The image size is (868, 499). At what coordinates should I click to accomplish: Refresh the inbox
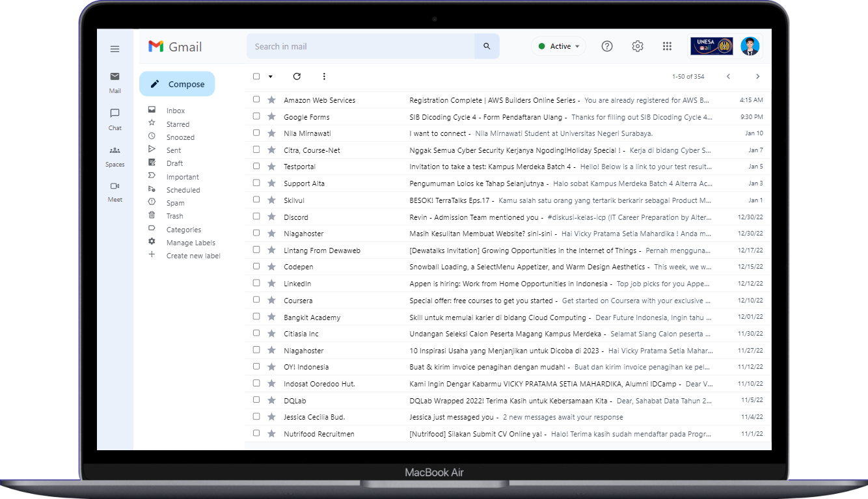click(x=297, y=76)
